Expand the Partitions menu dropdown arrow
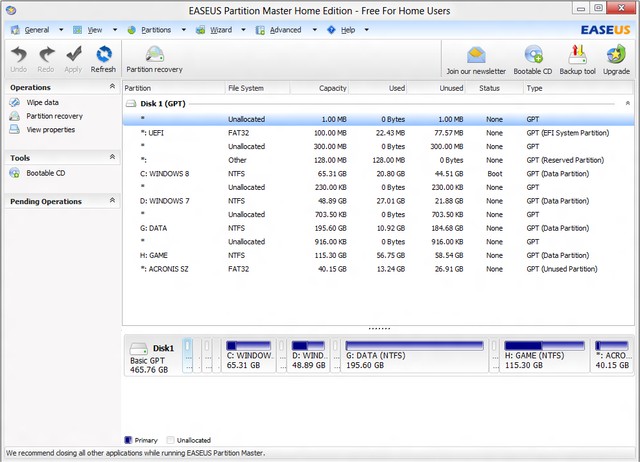The height and width of the screenshot is (462, 640). tap(184, 30)
